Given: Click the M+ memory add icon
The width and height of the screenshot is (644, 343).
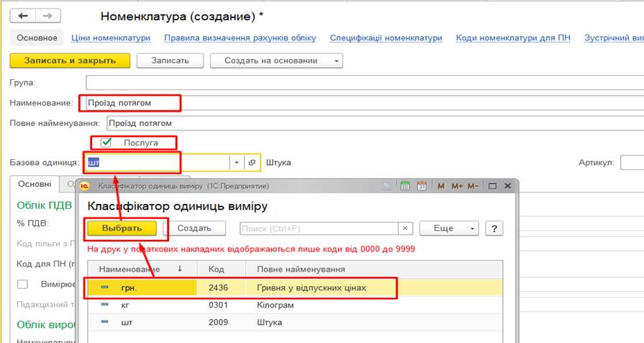Looking at the screenshot, I should click(457, 187).
